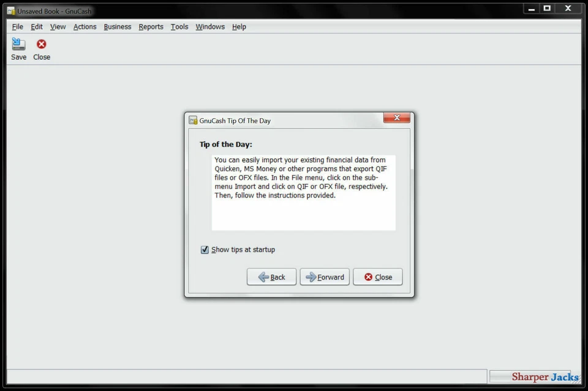
Task: Open the File menu
Action: (x=17, y=26)
